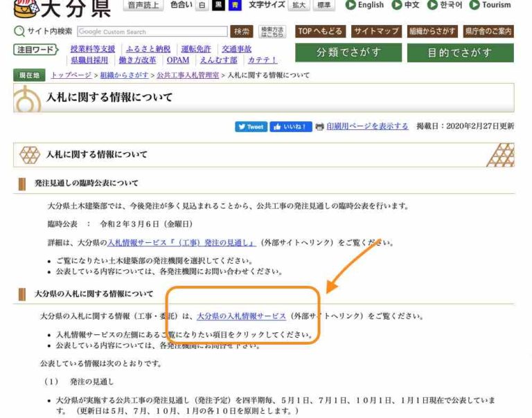This screenshot has width=532, height=418.
Task: Open 目的でさがす menu
Action: 460,53
